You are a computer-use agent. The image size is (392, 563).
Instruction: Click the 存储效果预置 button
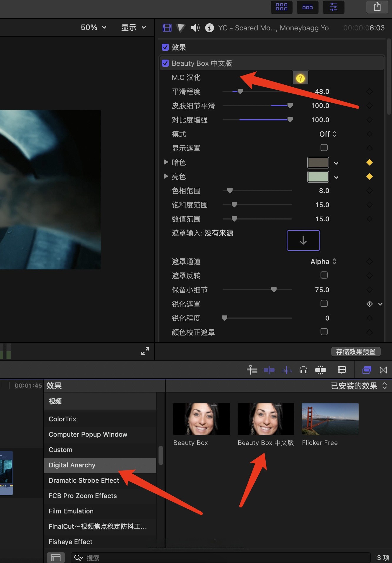coord(356,351)
